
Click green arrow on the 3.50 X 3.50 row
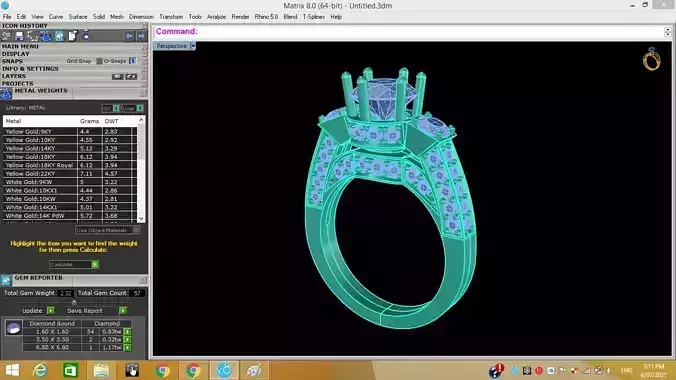click(128, 339)
